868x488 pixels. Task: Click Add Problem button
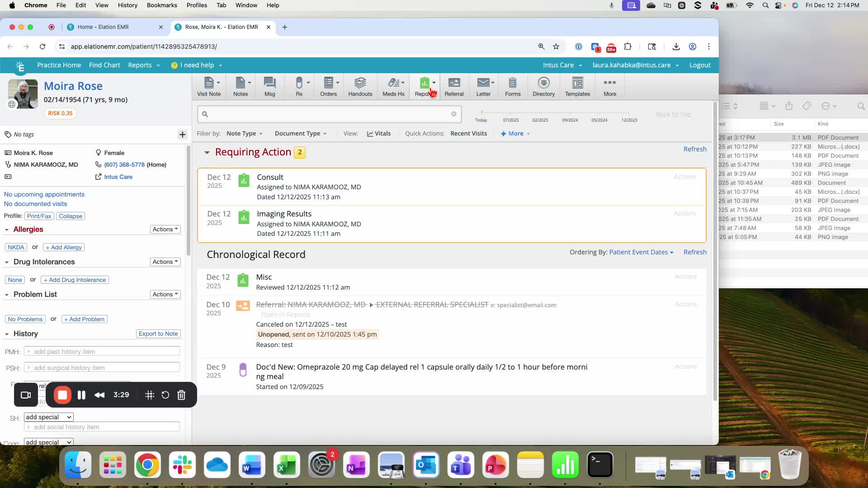pos(84,319)
